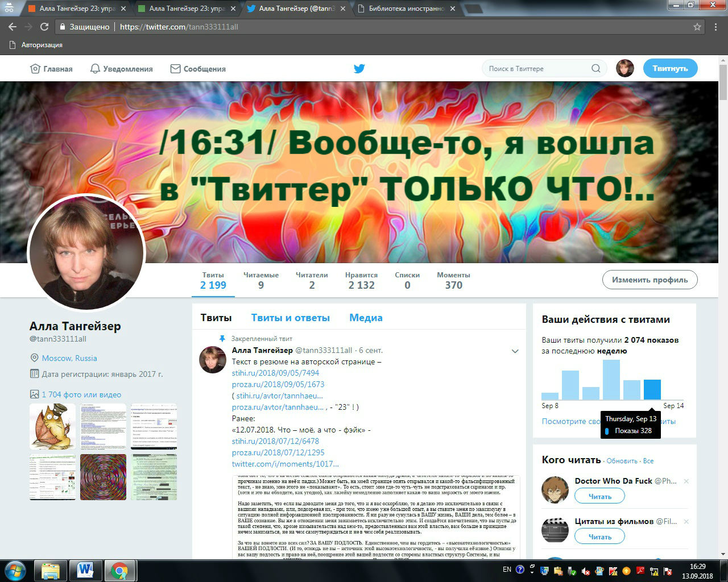Open Windows Start menu
The width and height of the screenshot is (728, 582).
[15, 570]
